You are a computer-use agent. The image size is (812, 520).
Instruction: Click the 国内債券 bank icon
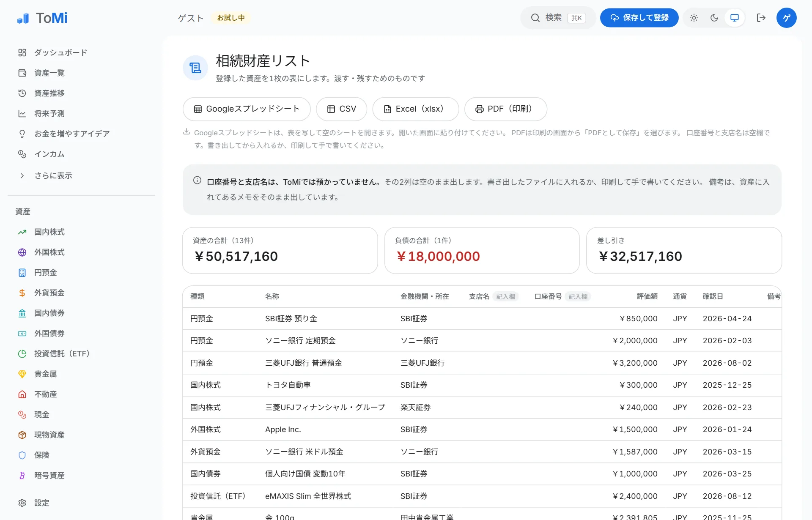pos(22,313)
